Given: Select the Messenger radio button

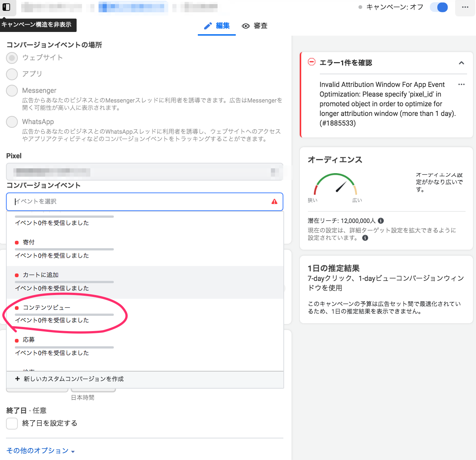Looking at the screenshot, I should coord(12,91).
